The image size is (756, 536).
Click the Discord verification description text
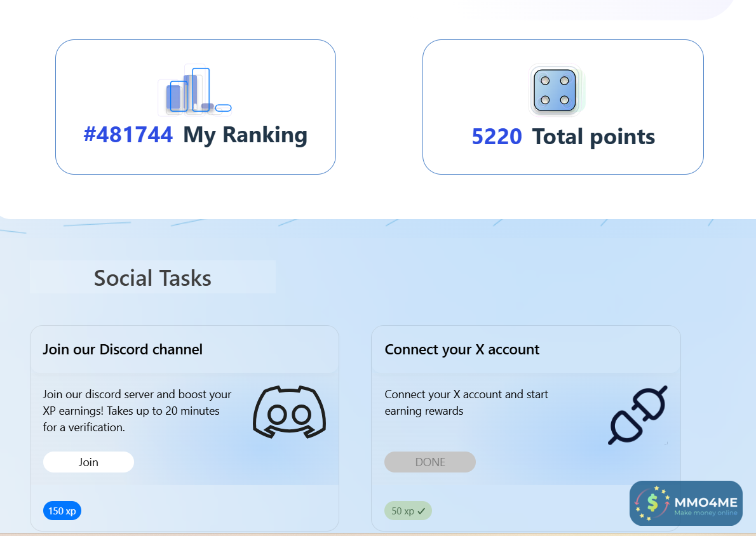coord(137,411)
